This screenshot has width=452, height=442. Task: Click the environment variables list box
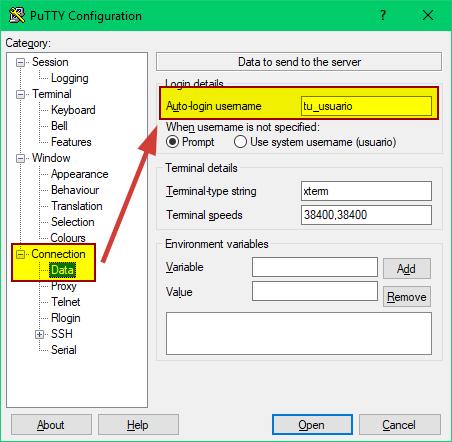[299, 334]
